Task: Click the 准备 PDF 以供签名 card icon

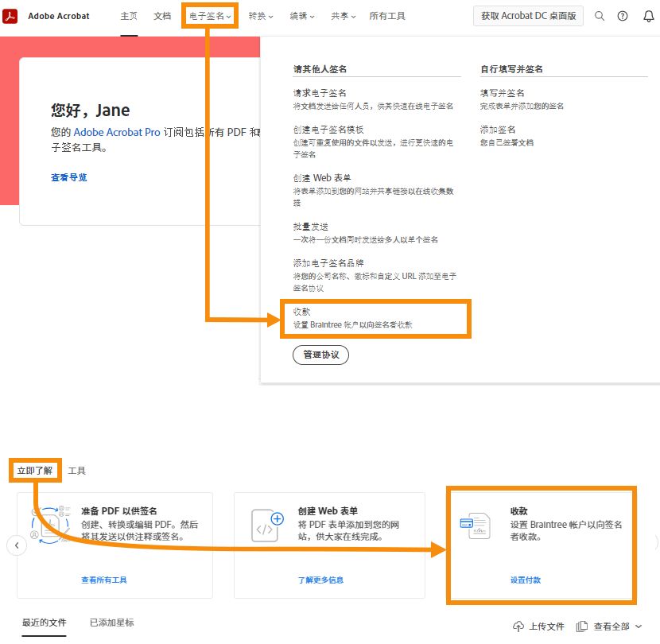Action: pyautogui.click(x=51, y=525)
